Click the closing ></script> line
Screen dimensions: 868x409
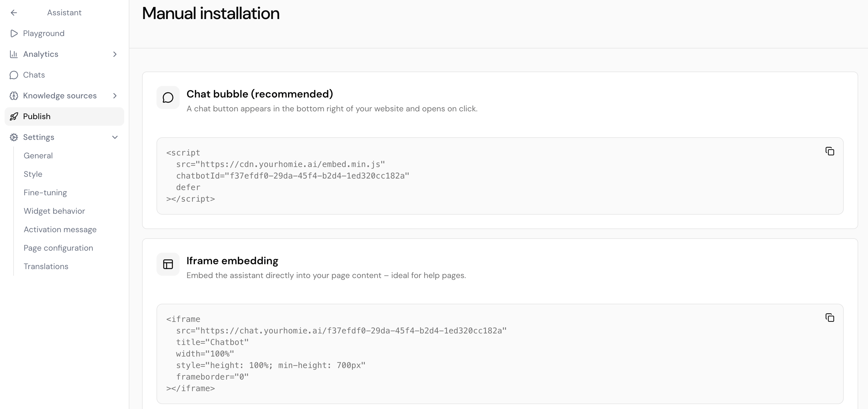[190, 199]
